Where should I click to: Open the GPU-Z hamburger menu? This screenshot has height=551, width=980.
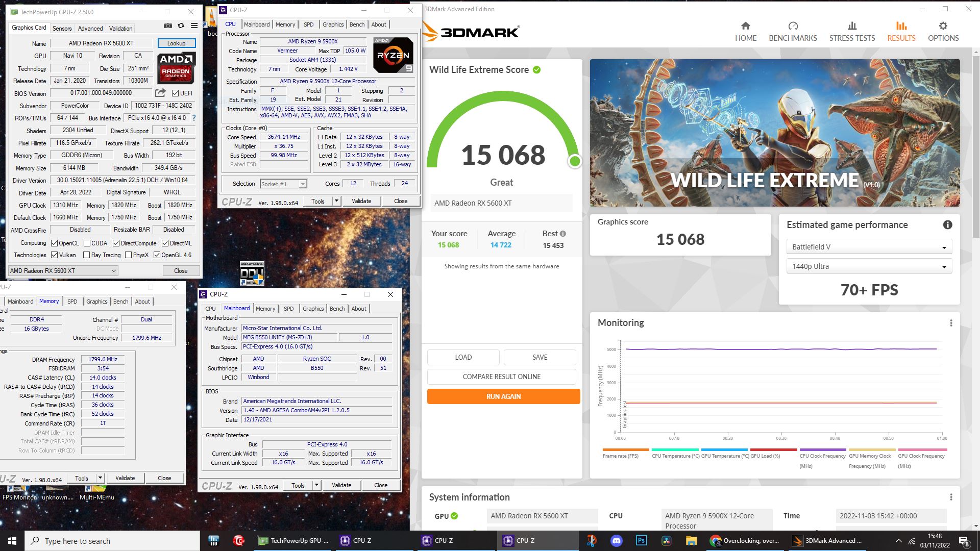click(x=194, y=26)
